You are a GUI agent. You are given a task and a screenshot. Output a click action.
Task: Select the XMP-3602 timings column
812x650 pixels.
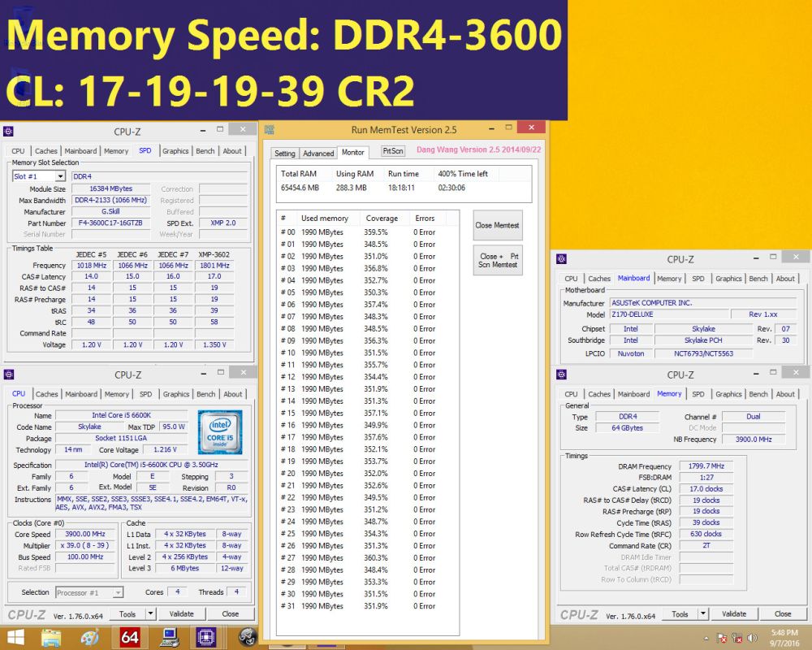pos(214,253)
